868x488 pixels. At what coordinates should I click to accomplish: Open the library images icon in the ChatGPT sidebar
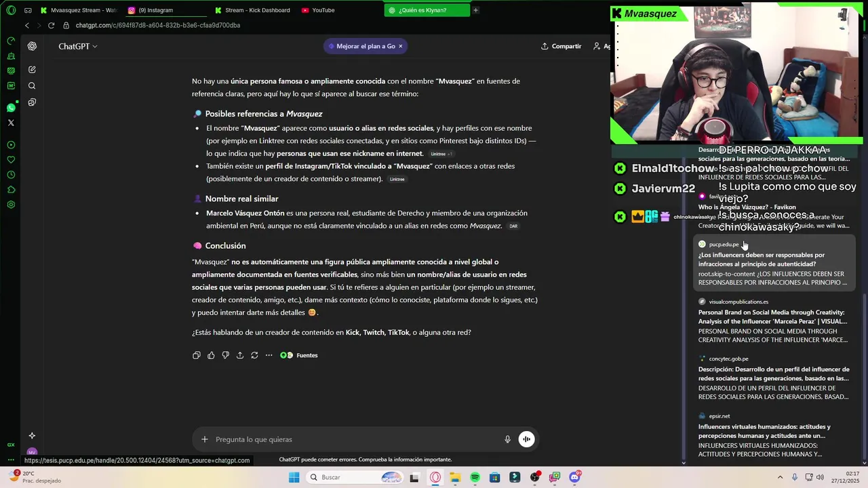32,102
